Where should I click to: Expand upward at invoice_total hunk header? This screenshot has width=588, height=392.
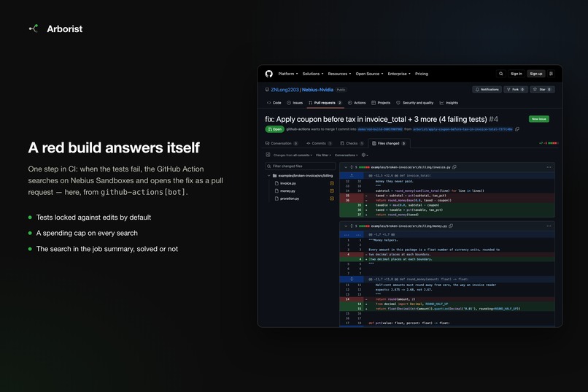pyautogui.click(x=352, y=175)
